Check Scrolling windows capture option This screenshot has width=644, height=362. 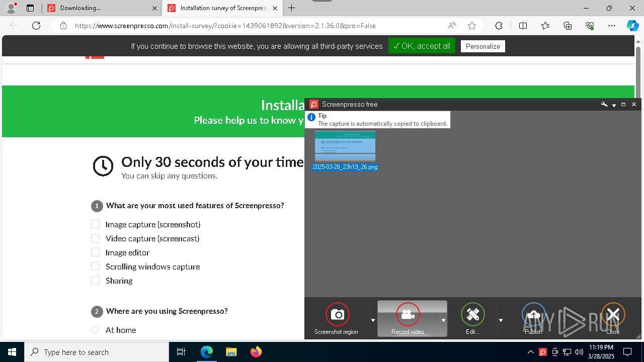(x=95, y=266)
